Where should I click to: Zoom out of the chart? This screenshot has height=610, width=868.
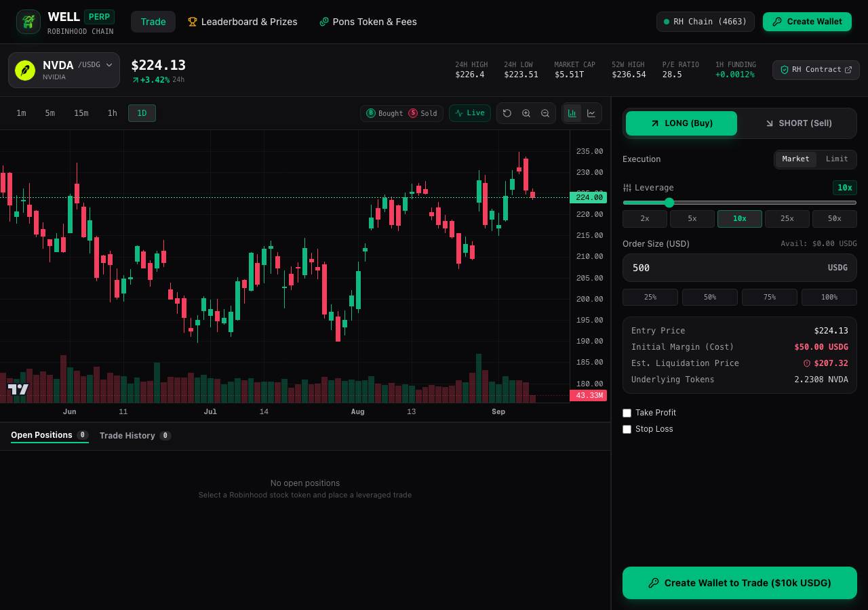point(545,113)
